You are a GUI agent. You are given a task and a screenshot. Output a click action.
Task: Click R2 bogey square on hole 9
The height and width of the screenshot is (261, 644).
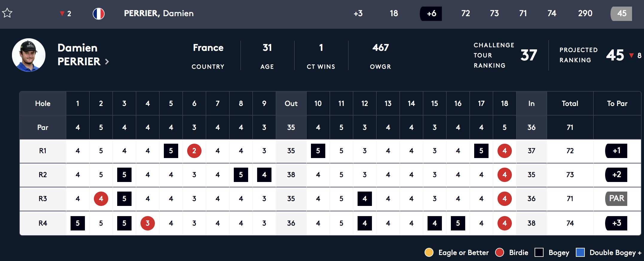pos(264,175)
